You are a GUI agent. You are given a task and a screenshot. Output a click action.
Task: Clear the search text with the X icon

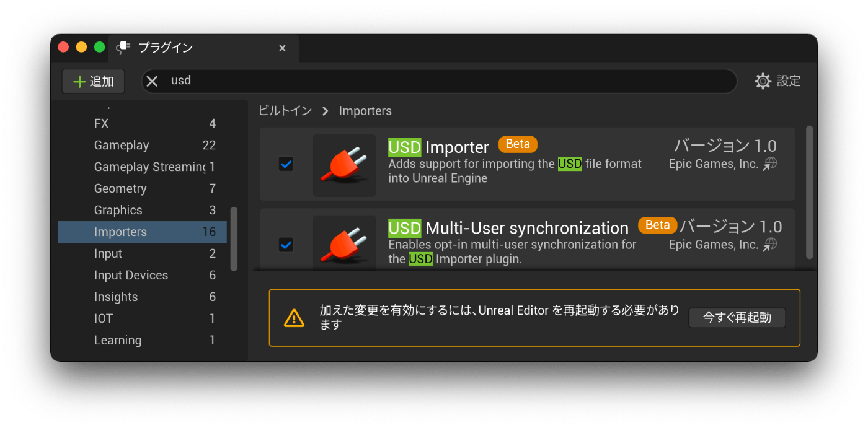pos(153,81)
